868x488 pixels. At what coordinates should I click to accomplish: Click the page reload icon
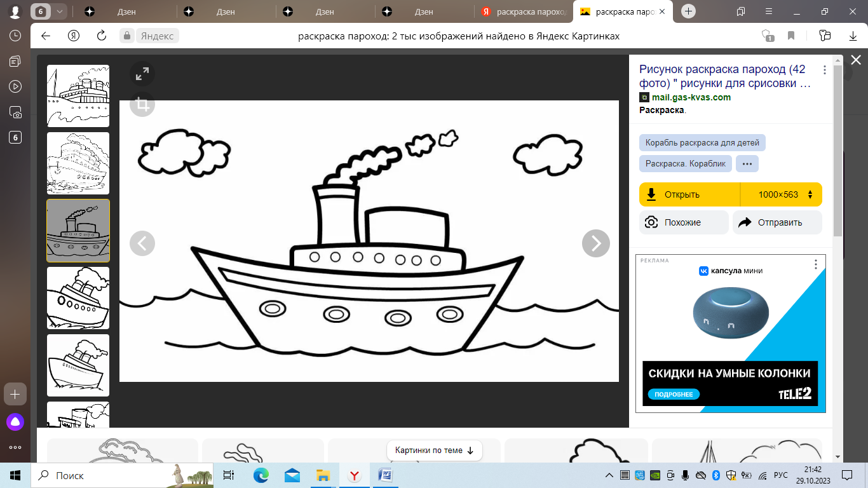tap(101, 36)
